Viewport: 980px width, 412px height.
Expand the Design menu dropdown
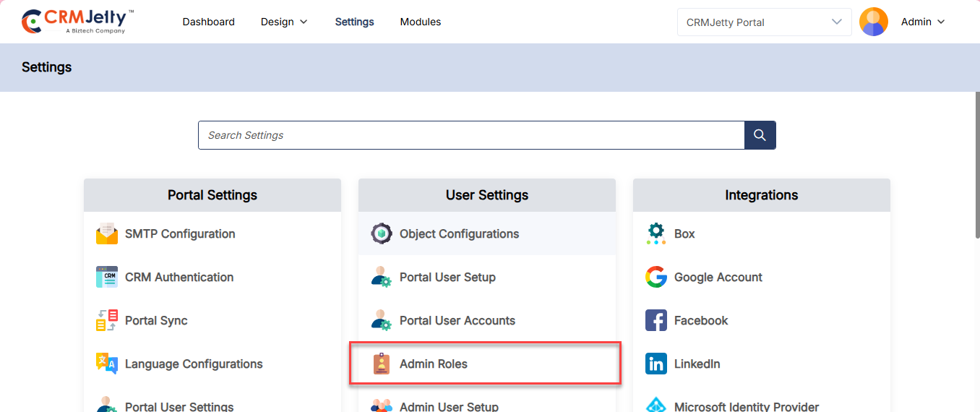click(284, 22)
